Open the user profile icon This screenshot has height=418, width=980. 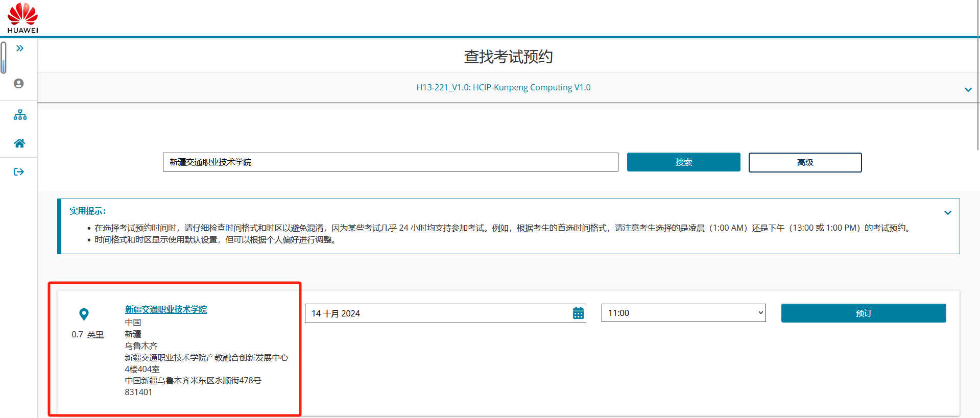click(19, 84)
